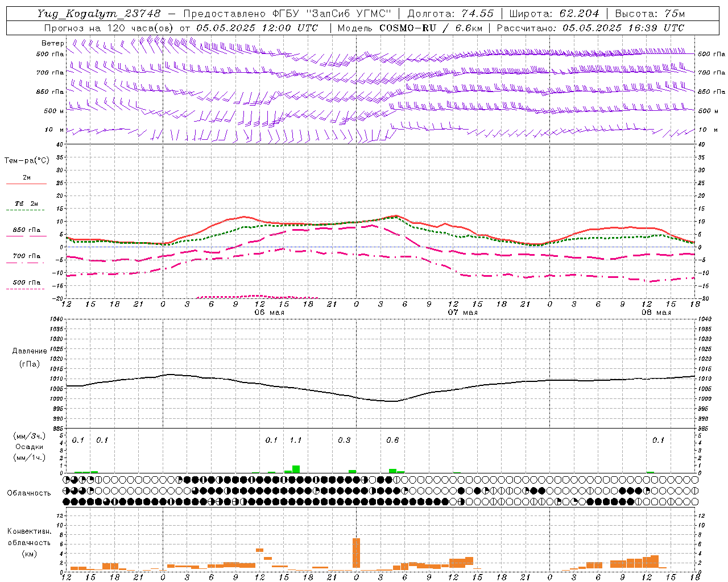The height and width of the screenshot is (582, 728).
Task: Click the 0.3 precipitation amount value
Action: pyautogui.click(x=344, y=440)
